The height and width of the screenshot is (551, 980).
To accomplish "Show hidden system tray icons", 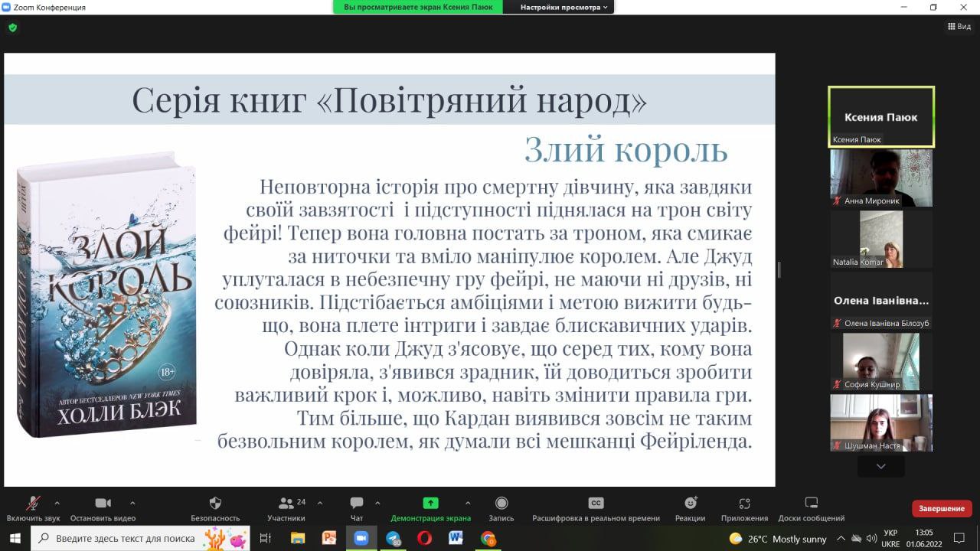I will coord(841,538).
